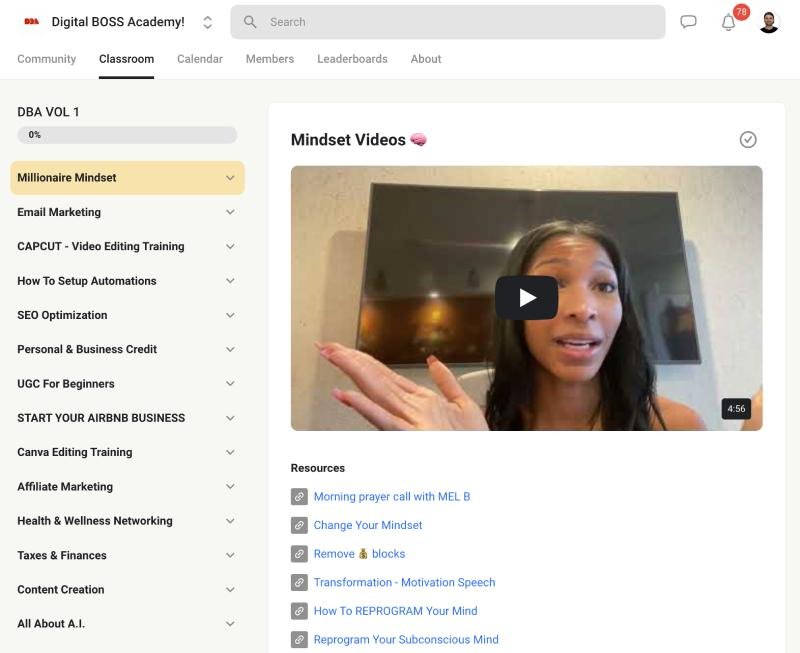
Task: Select the SEO Optimization module label
Action: [x=62, y=315]
